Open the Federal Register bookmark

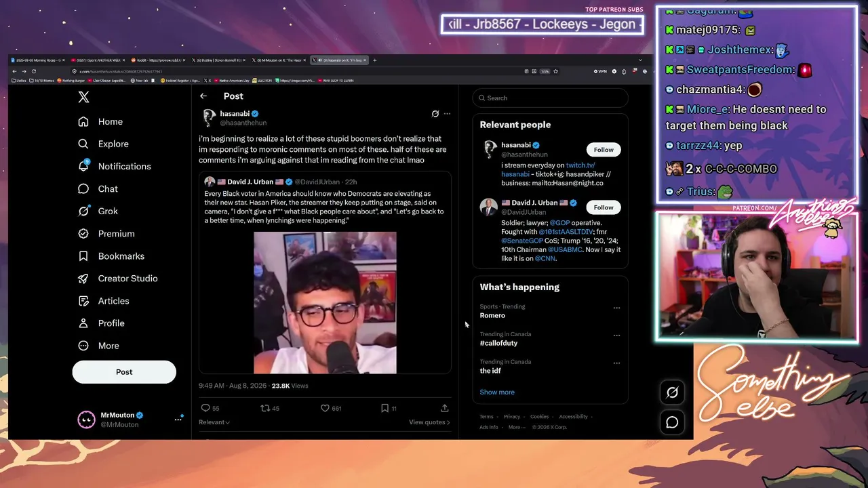180,81
